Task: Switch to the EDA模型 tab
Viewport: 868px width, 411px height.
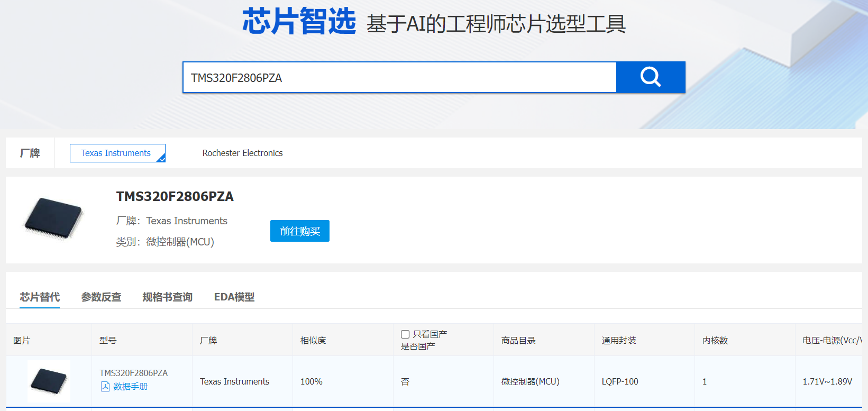Action: pos(234,297)
